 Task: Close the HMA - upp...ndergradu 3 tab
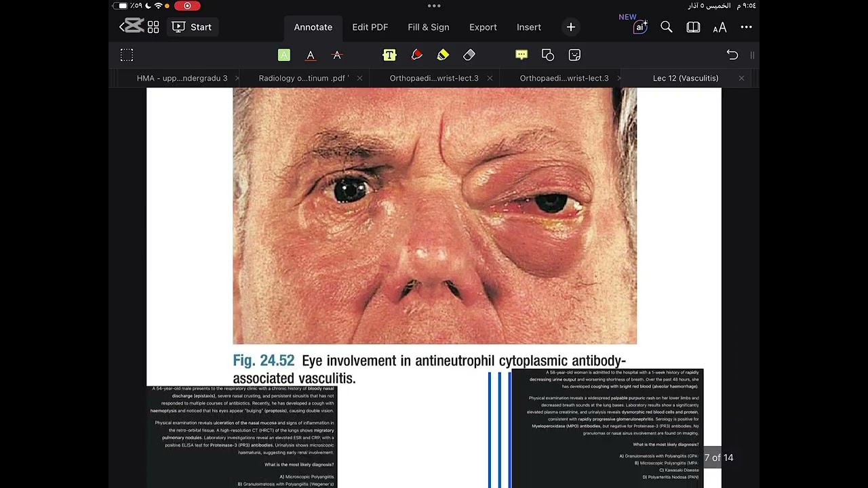(237, 78)
